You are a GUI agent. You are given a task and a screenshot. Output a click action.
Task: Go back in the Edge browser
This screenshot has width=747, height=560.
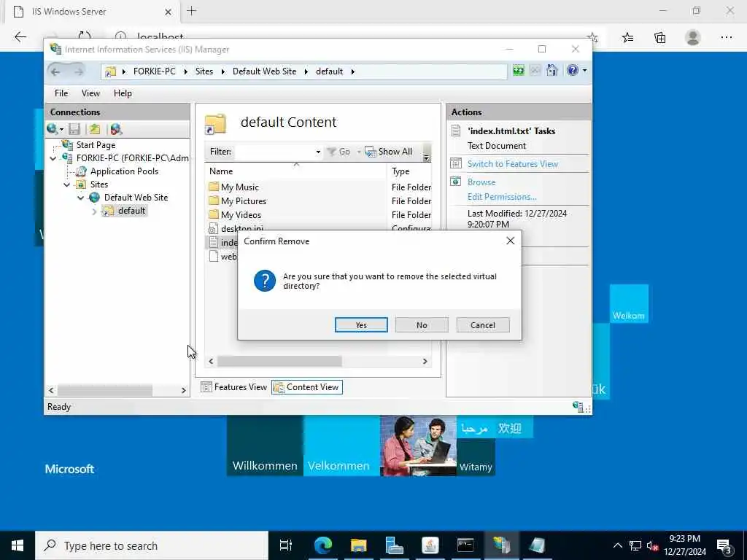[x=20, y=37]
